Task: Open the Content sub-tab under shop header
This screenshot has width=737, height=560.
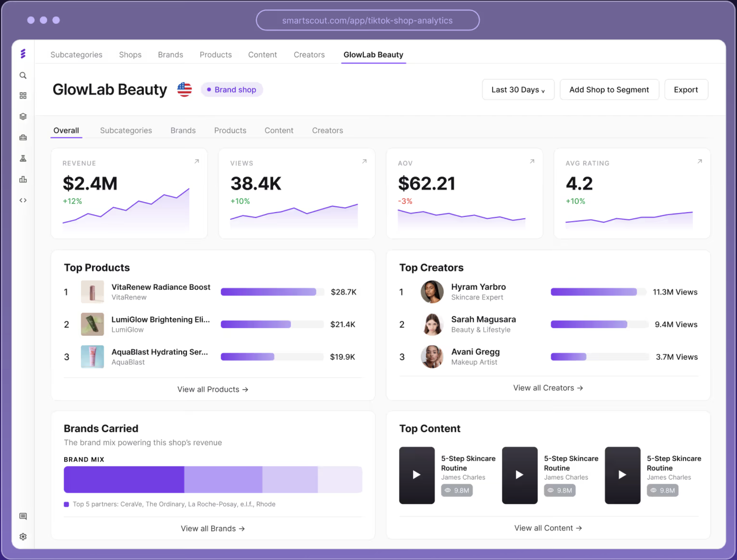Action: click(279, 130)
